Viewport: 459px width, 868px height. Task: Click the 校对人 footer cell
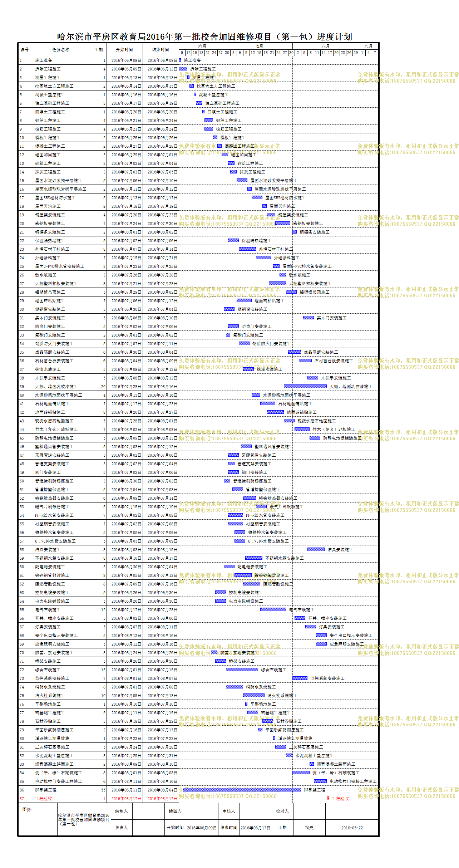pos(282,811)
